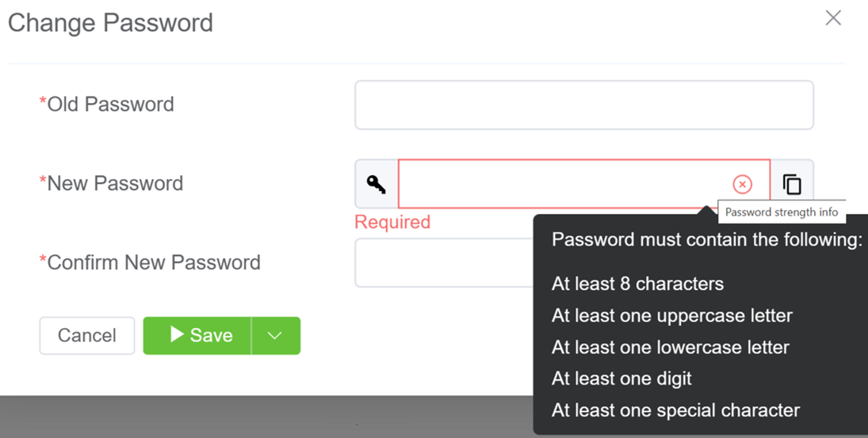Screen dimensions: 868x438
Task: Click the "At least 8 characters" rule
Action: 637,284
